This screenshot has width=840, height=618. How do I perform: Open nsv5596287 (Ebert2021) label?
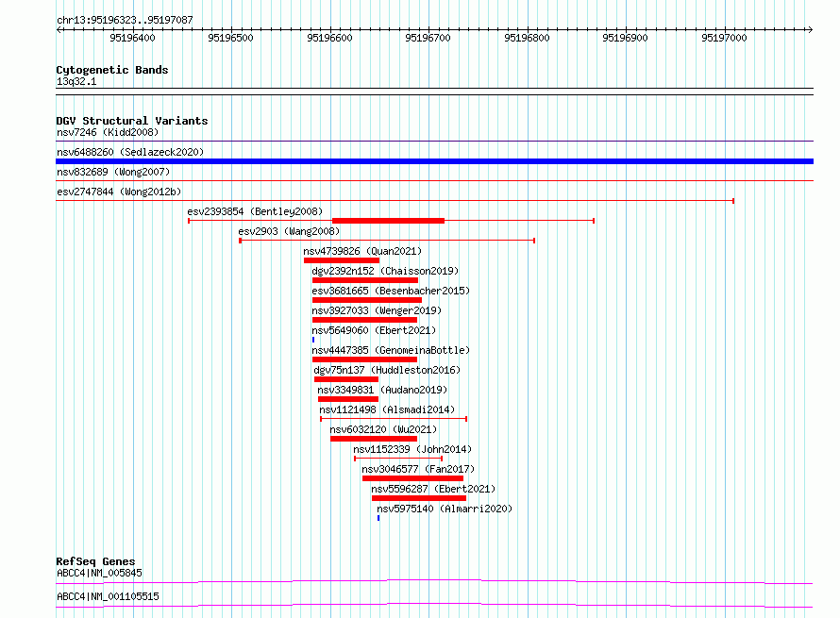(x=433, y=489)
